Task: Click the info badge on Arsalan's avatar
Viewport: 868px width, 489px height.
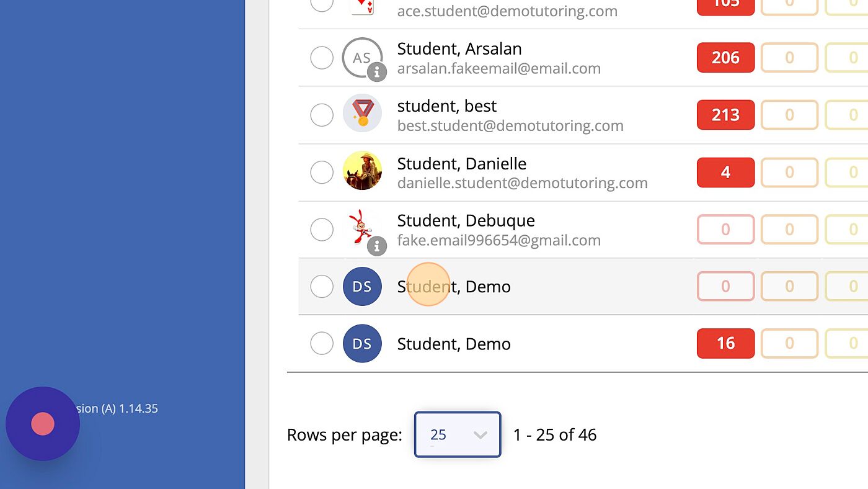Action: pos(377,73)
